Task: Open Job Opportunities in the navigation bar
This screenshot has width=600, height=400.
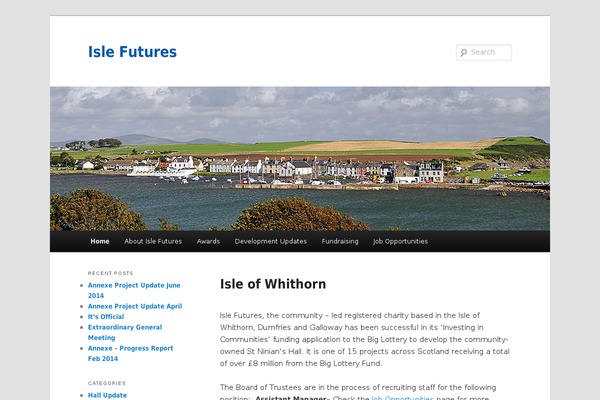Action: click(x=400, y=241)
